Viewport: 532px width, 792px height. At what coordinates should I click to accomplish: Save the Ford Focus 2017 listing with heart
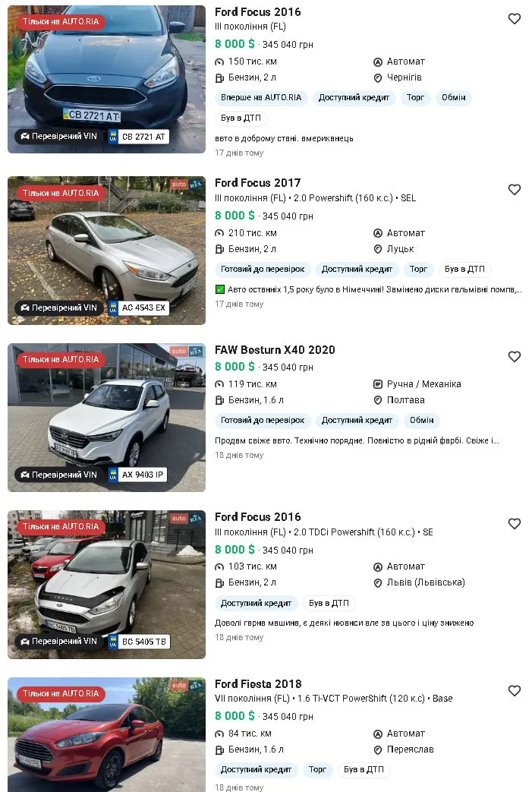pos(515,190)
